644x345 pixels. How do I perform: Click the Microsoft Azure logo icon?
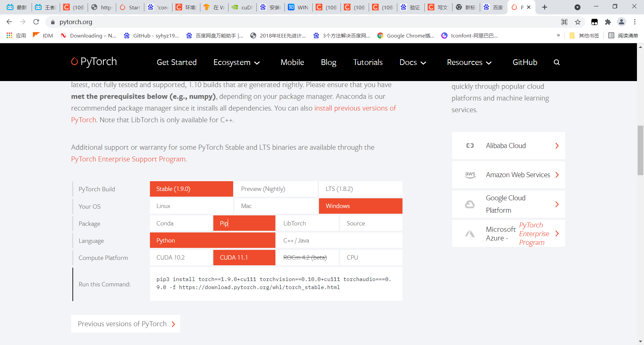click(470, 233)
